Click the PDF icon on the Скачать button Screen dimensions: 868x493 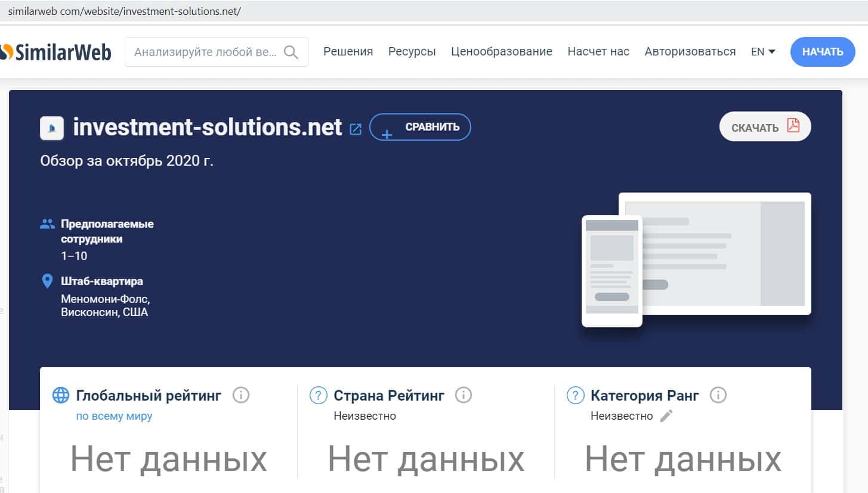click(793, 125)
